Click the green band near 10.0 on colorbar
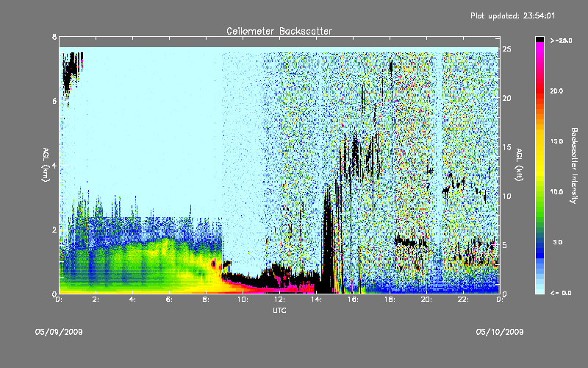The height and width of the screenshot is (368, 588). (539, 192)
